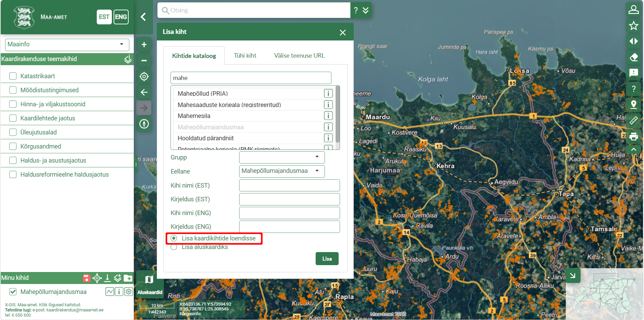Image resolution: width=644 pixels, height=320 pixels.
Task: Collapse the left sidebar panel arrow
Action: click(x=143, y=17)
